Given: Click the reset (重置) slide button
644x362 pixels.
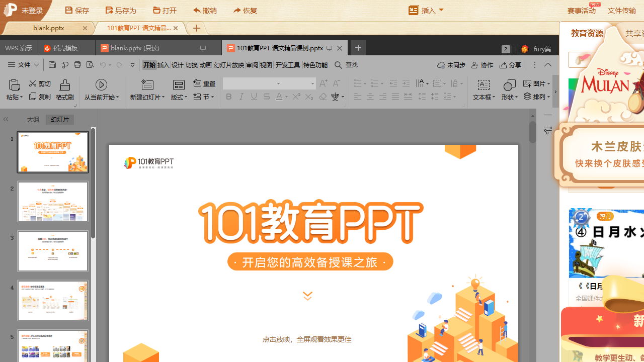Looking at the screenshot, I should click(x=204, y=84).
